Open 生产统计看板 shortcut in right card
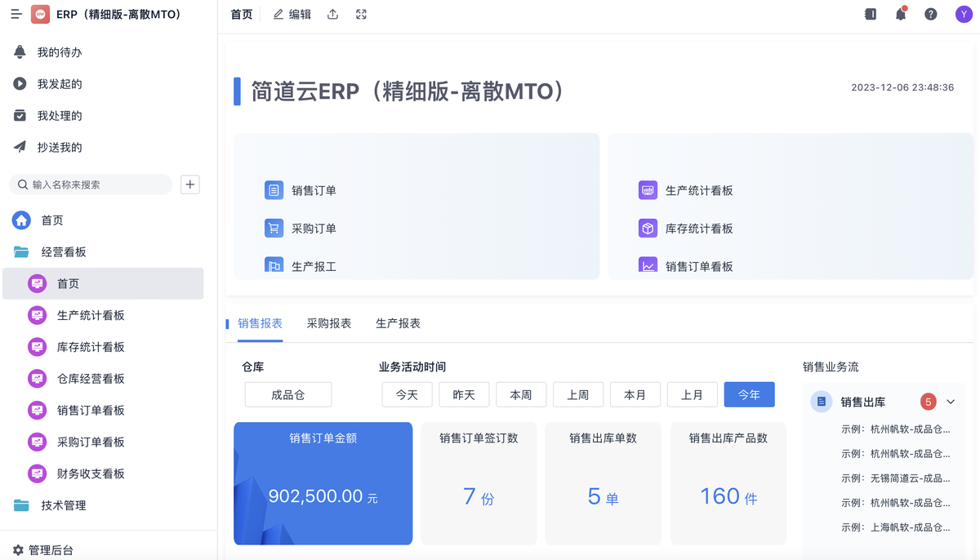The width and height of the screenshot is (980, 560). point(686,190)
